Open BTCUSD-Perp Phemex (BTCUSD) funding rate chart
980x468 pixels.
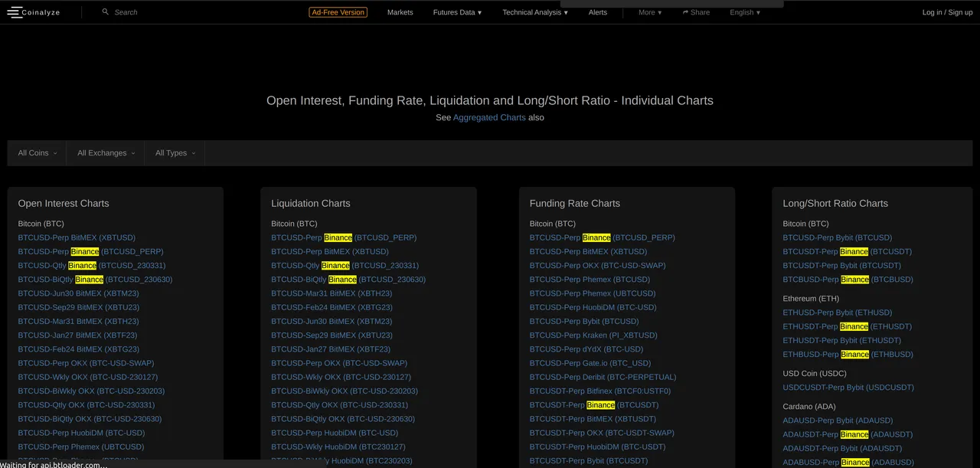[x=590, y=280]
